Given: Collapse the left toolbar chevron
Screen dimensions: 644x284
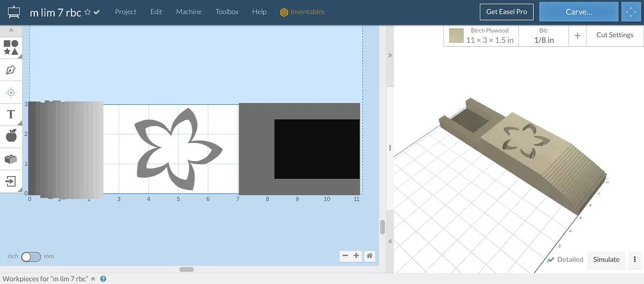Looking at the screenshot, I should [11, 31].
